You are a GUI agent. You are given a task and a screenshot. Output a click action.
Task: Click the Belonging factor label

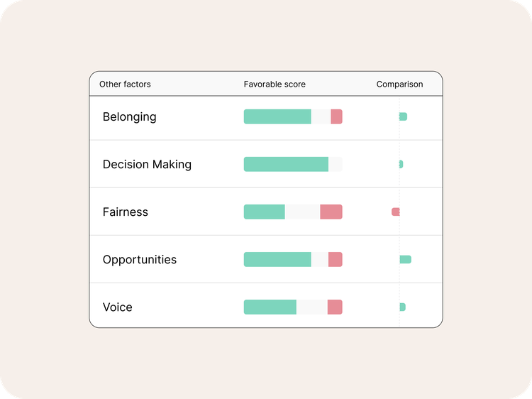click(129, 117)
